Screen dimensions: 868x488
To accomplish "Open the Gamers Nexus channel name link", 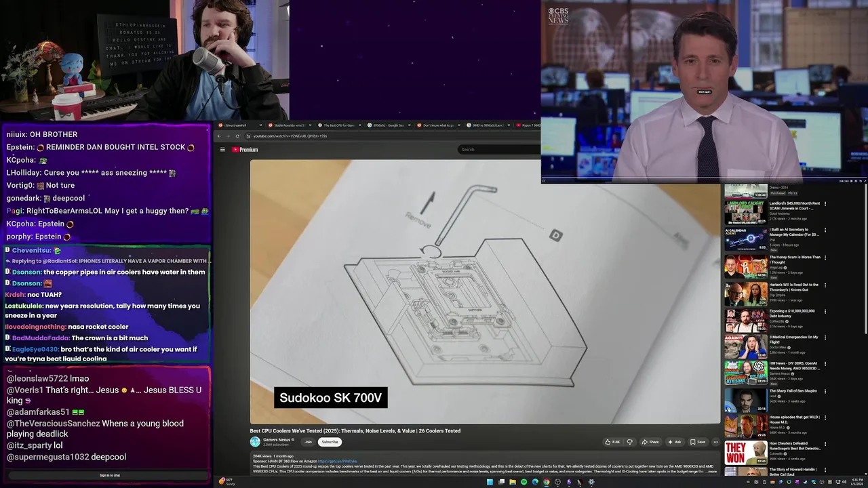I will point(276,440).
